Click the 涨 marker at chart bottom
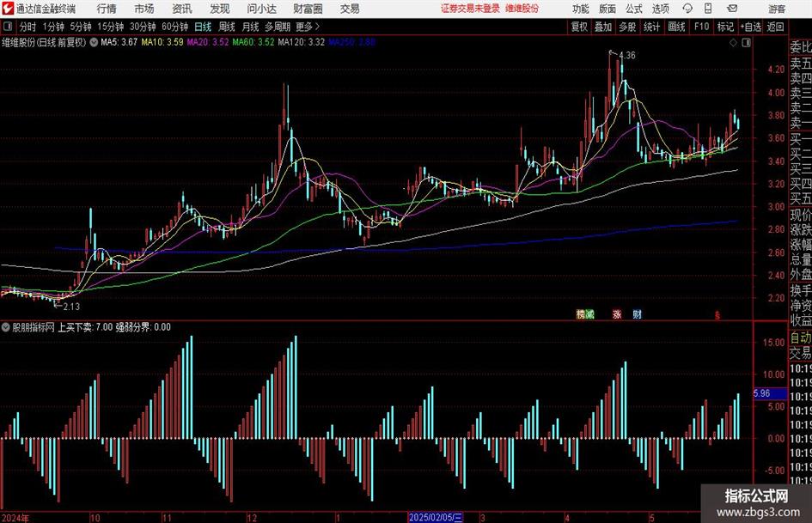 (617, 314)
